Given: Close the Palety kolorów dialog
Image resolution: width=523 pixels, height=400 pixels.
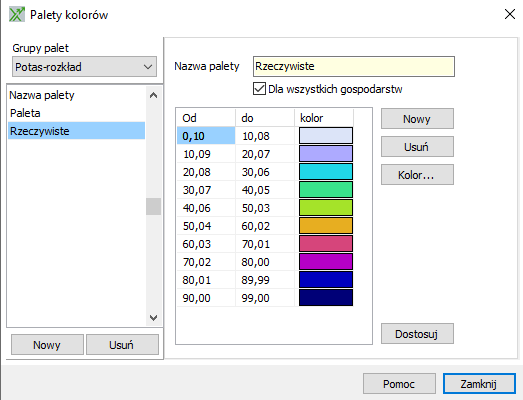Looking at the screenshot, I should point(510,14).
